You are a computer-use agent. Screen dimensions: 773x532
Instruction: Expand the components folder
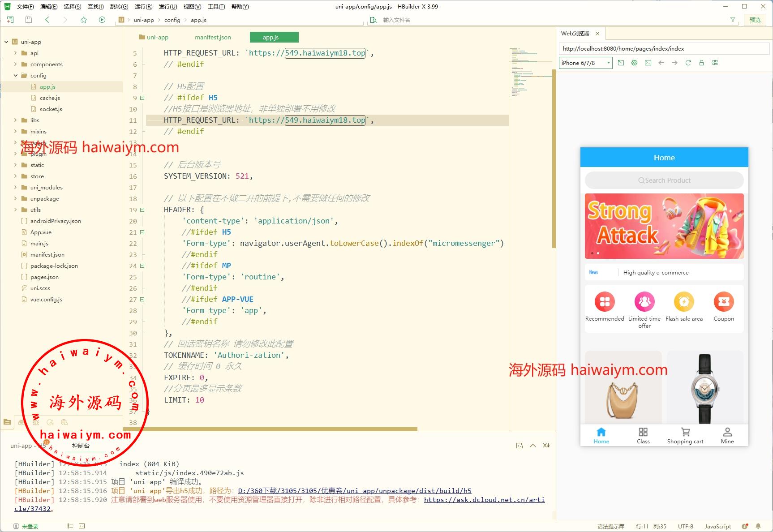16,64
